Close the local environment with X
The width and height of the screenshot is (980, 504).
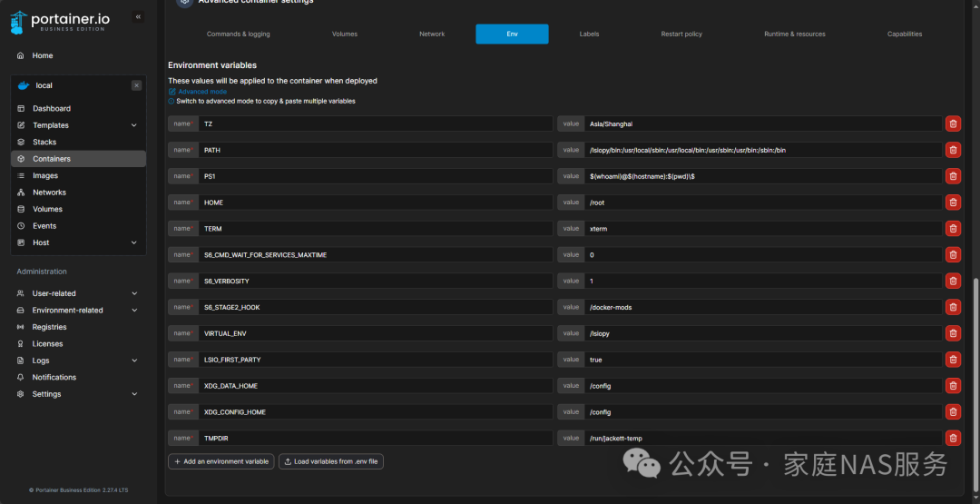136,85
